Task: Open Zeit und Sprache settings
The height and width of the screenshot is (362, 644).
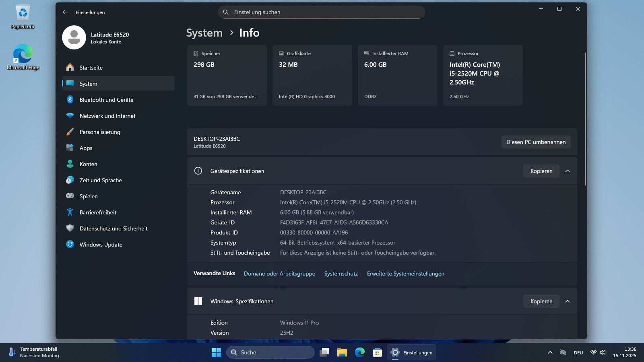Action: (x=118, y=180)
